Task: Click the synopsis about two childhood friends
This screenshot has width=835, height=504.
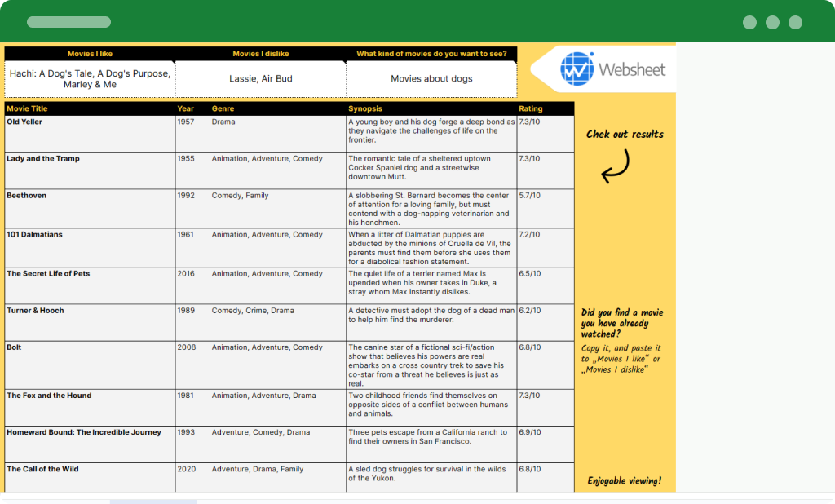Action: pos(431,408)
